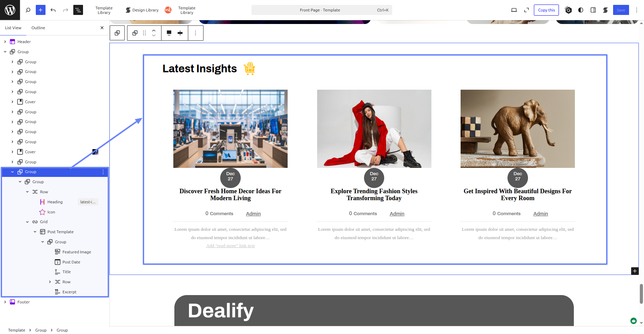Click the Copy this button
This screenshot has width=644, height=334.
coord(546,10)
